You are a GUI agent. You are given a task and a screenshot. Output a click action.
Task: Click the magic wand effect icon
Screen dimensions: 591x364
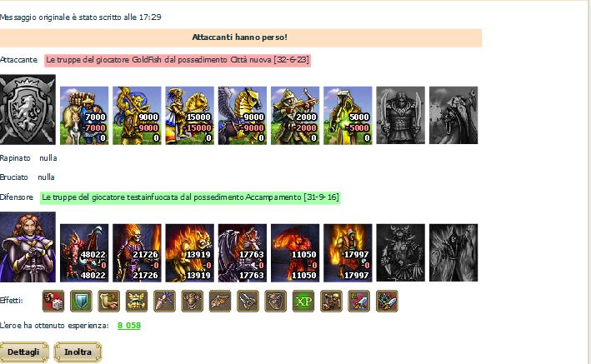(165, 301)
